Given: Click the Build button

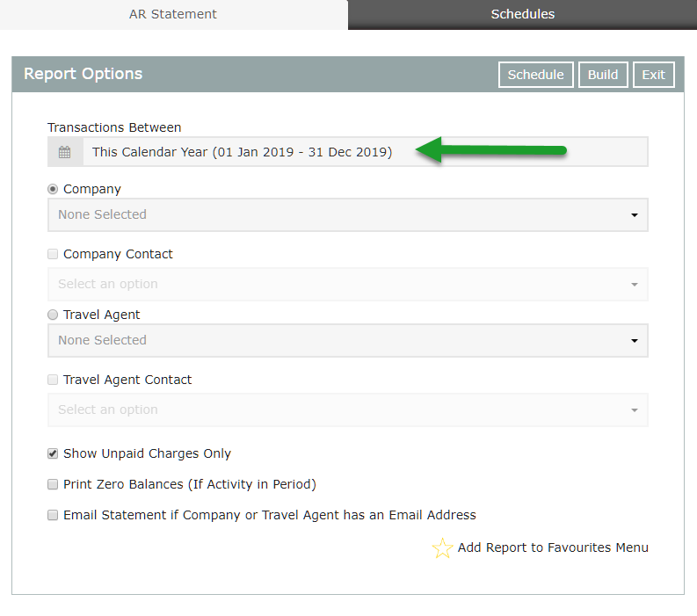Looking at the screenshot, I should tap(603, 75).
